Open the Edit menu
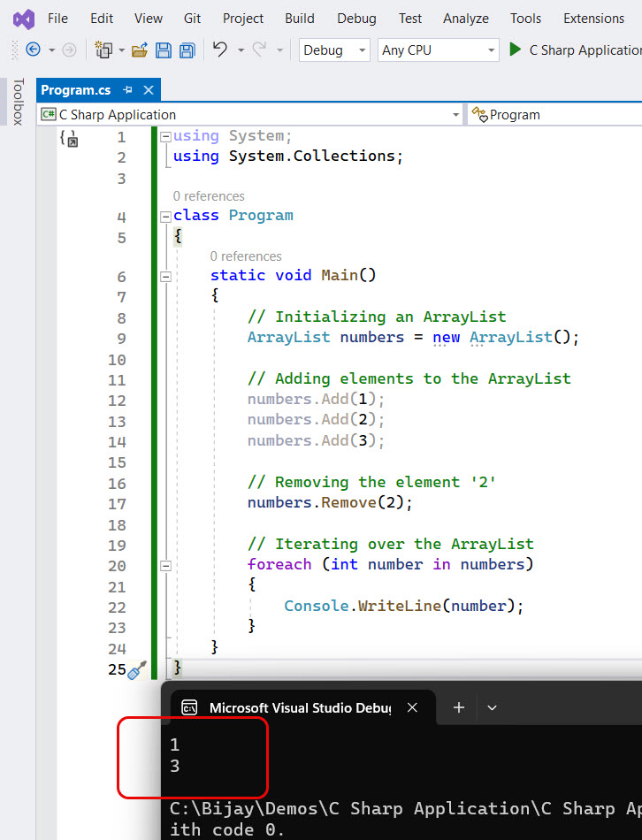This screenshot has height=840, width=642. click(x=102, y=19)
